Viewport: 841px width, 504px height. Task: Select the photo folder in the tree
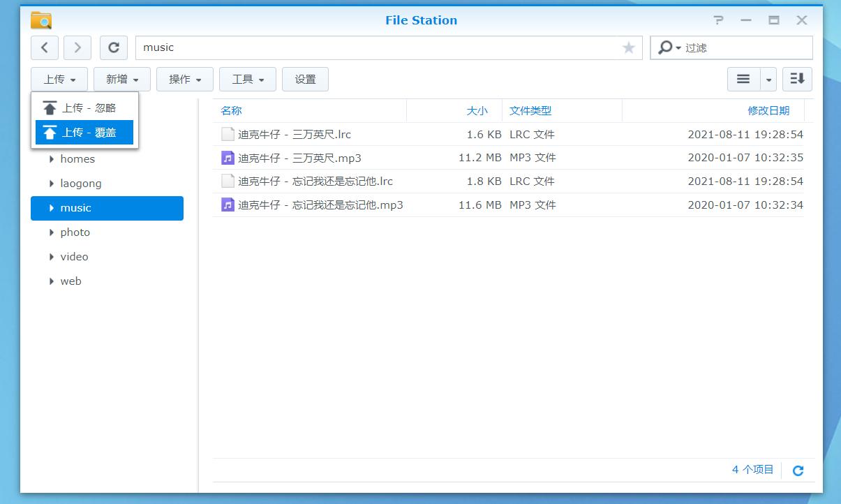click(x=75, y=232)
